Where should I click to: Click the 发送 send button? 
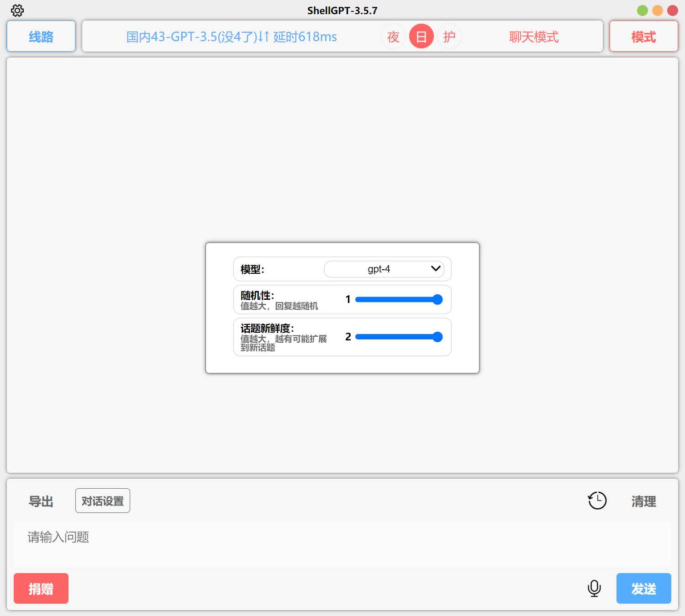(643, 588)
